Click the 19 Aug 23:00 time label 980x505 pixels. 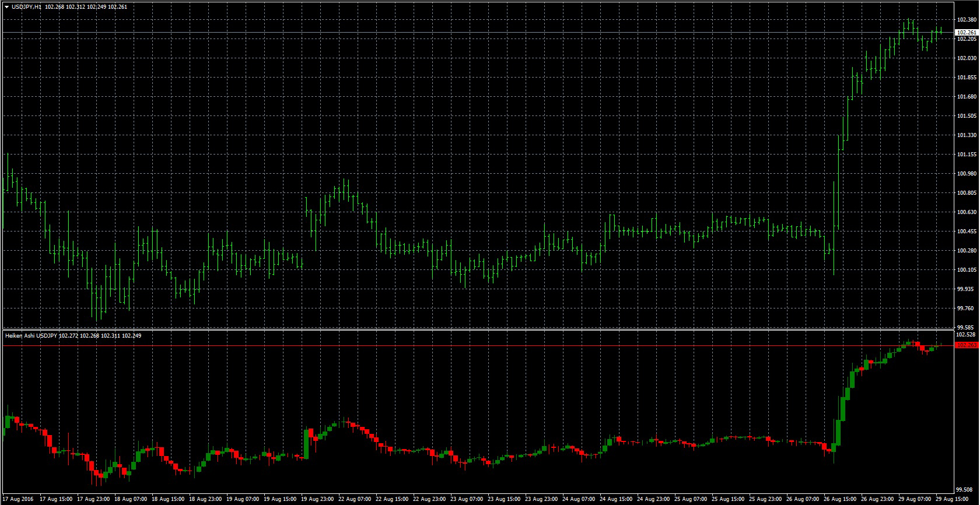(x=317, y=500)
